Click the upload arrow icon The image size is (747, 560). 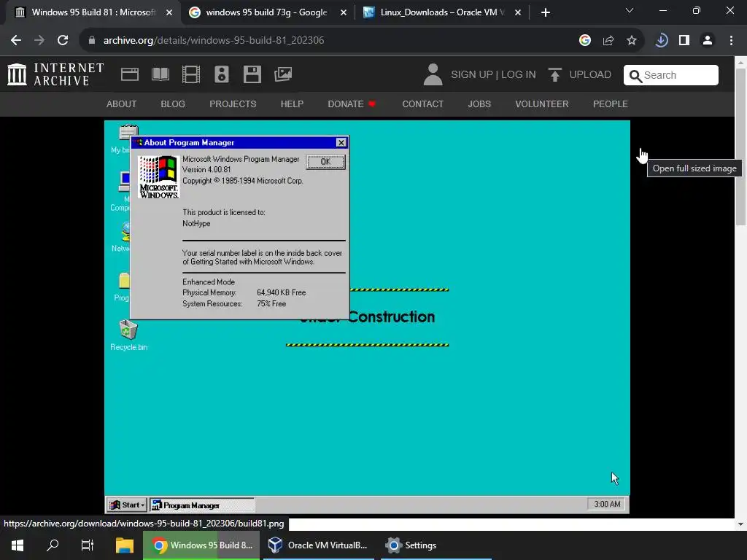554,75
